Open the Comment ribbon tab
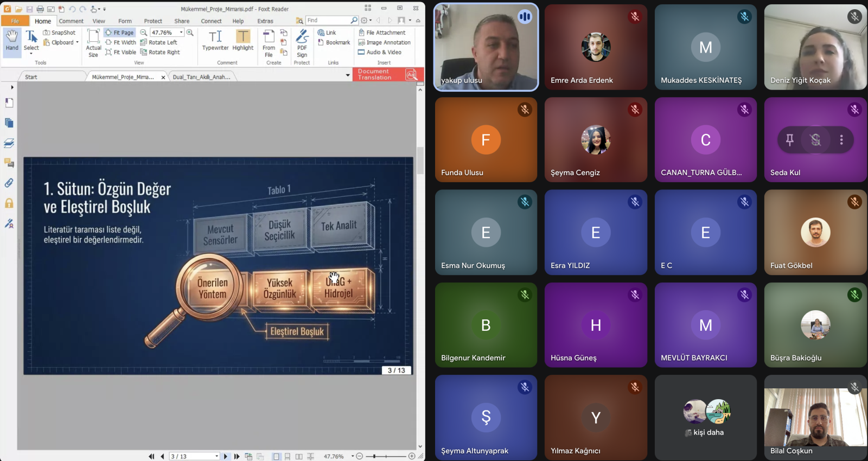The image size is (868, 461). point(71,21)
